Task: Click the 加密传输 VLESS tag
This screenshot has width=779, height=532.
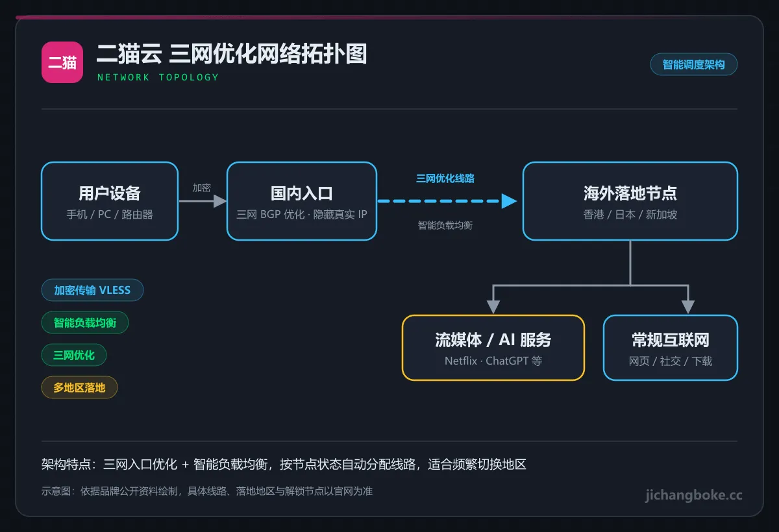Action: [92, 290]
